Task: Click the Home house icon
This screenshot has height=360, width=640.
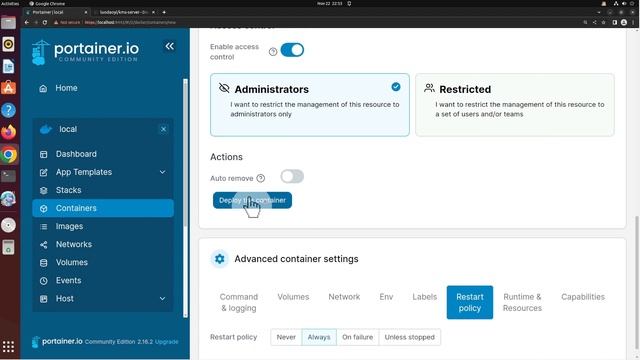Action: pos(43,89)
